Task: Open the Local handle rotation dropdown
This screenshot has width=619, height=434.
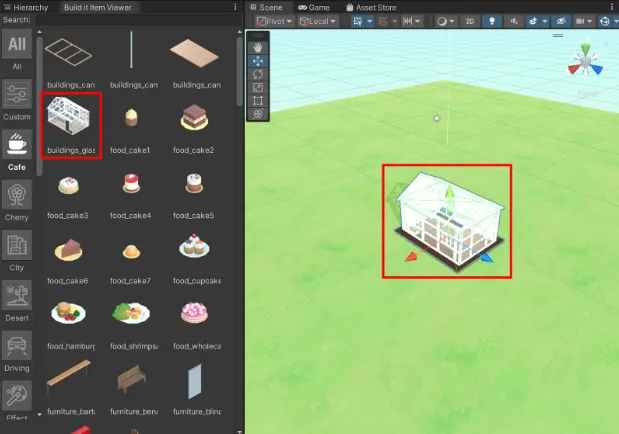Action: pyautogui.click(x=318, y=21)
